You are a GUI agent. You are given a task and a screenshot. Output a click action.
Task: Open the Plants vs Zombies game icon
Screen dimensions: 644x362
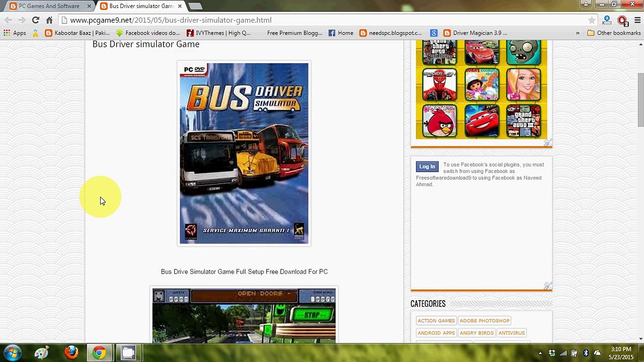pos(524,52)
